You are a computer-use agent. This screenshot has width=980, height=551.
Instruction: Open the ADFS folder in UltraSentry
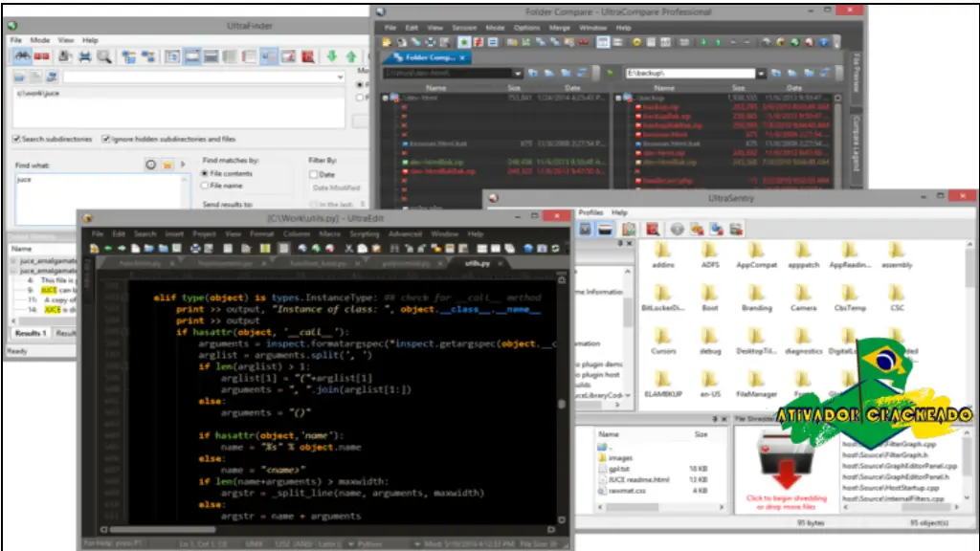point(709,254)
